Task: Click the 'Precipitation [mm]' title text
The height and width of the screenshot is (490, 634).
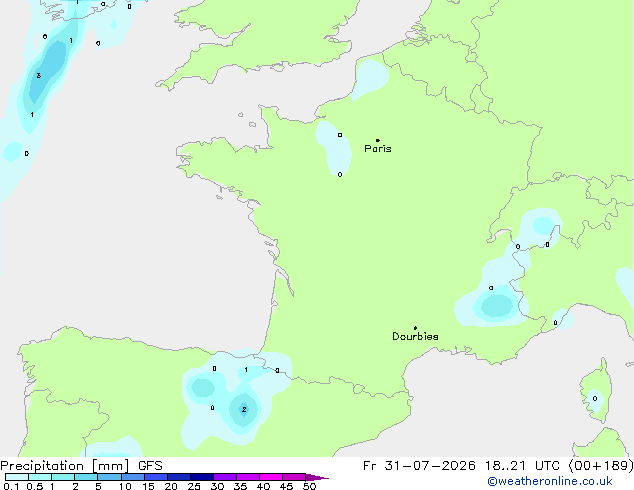Action: coord(65,466)
